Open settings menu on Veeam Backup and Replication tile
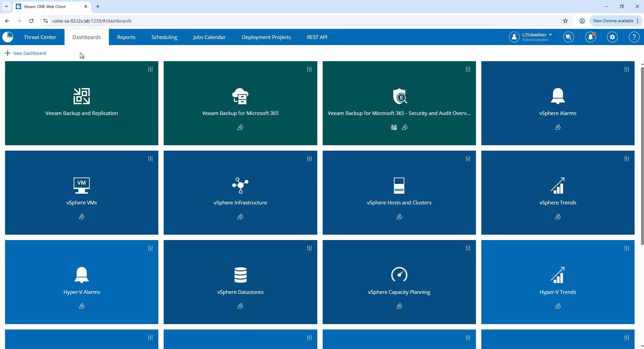 tap(150, 69)
